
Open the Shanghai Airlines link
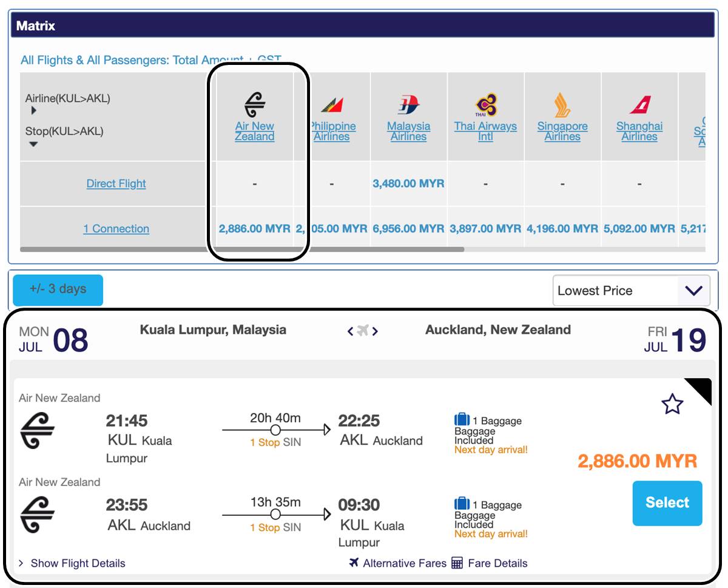(x=639, y=131)
